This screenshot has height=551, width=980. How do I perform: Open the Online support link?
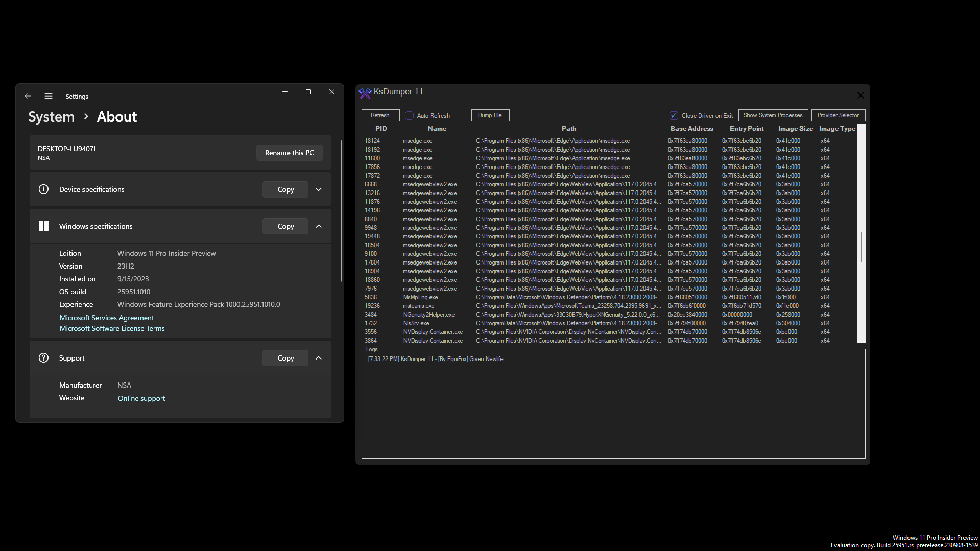[141, 398]
